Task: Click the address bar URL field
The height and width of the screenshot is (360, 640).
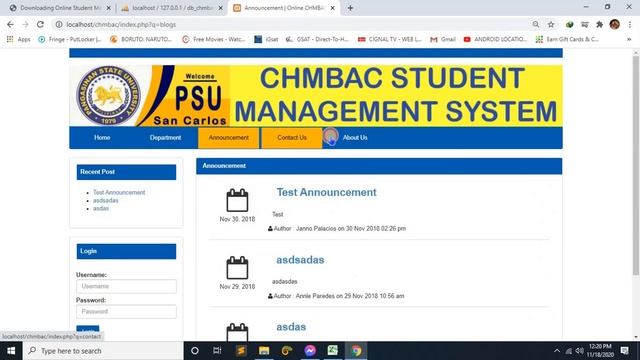Action: [294, 24]
